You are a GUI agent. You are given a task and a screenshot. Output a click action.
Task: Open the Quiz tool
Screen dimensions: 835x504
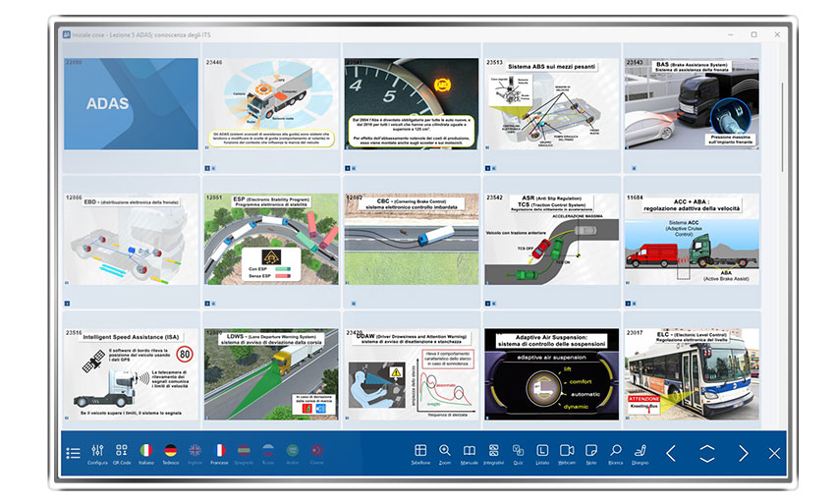tap(518, 452)
